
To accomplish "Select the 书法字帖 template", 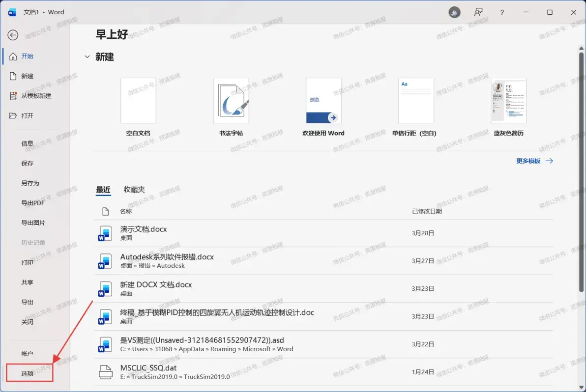I will (x=232, y=100).
